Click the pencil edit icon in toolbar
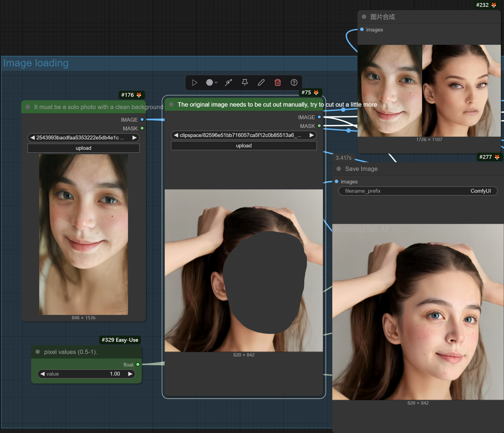This screenshot has height=433, width=504. click(261, 83)
